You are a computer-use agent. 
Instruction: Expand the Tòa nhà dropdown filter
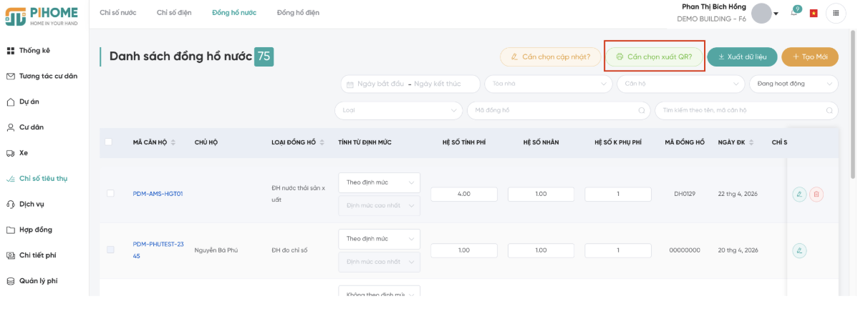(x=549, y=84)
